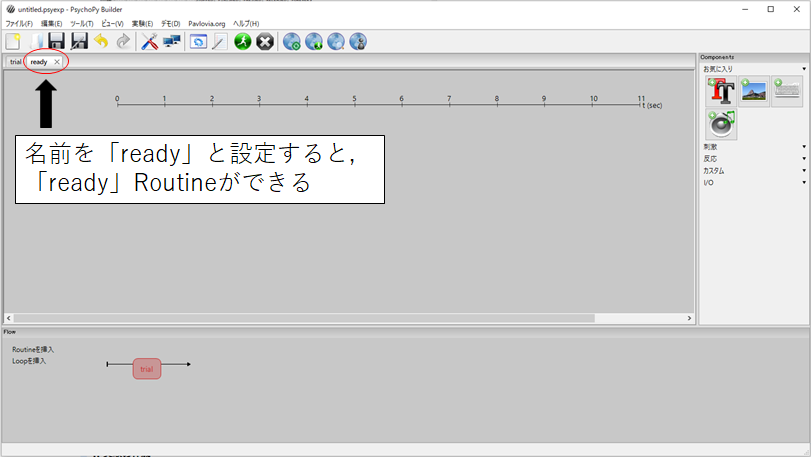
Task: Click the Stop experiment X icon
Action: (x=265, y=41)
